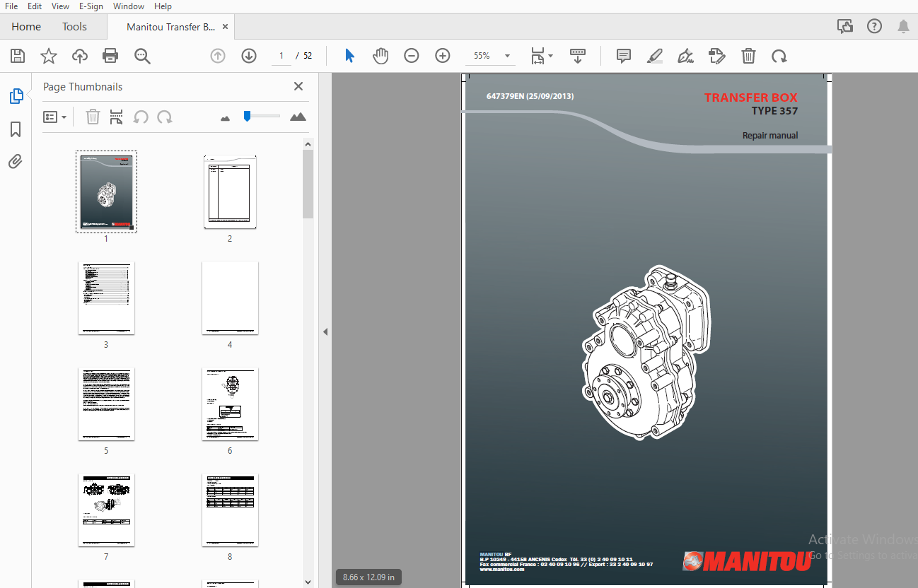
Task: Open the Window menu
Action: [x=129, y=6]
